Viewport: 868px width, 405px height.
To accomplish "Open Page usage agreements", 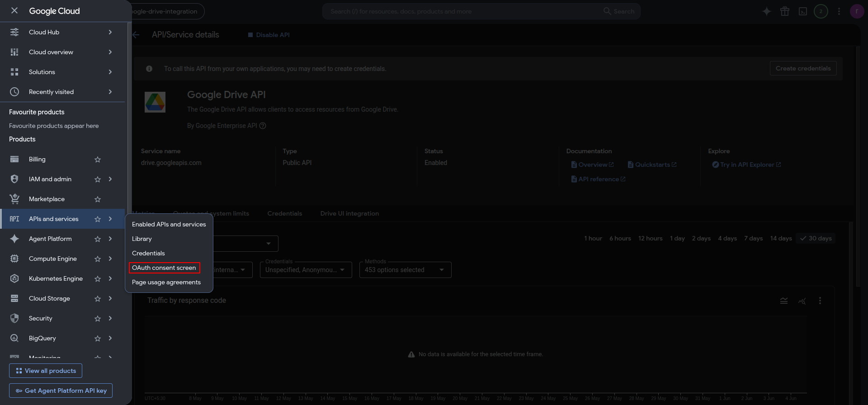I will [x=166, y=282].
